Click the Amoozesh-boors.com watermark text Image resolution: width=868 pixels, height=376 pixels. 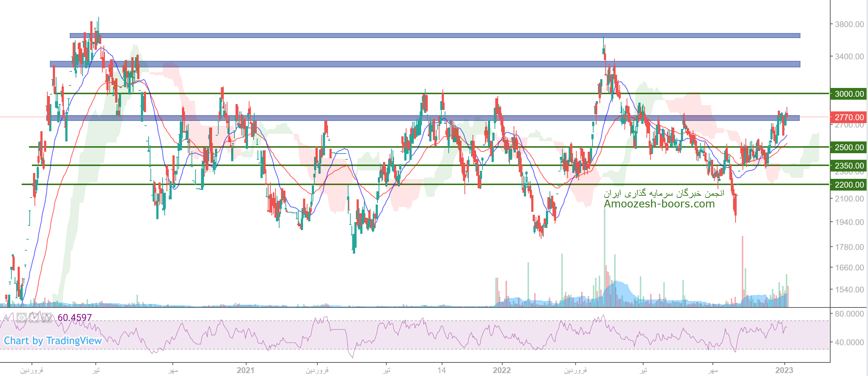point(659,204)
